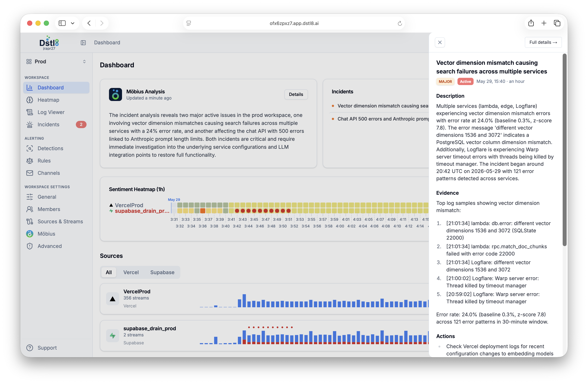Click the Möbius Analysis avatar icon
Screen dimensions: 588x384
click(115, 94)
